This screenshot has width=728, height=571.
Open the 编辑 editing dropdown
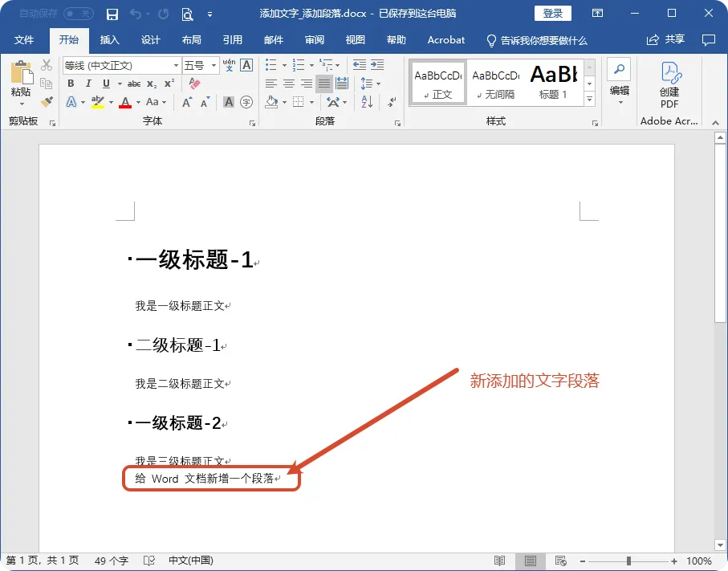point(620,82)
